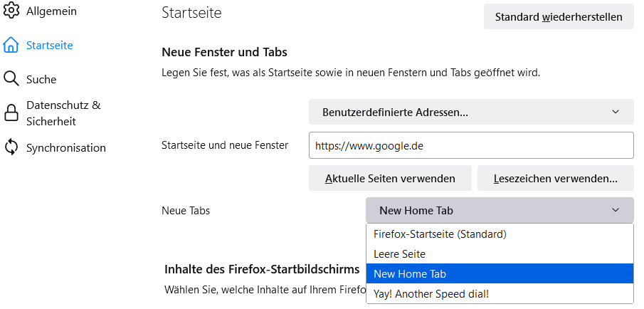The height and width of the screenshot is (309, 644).
Task: Collapse the Neue Tabs dropdown
Action: 500,210
